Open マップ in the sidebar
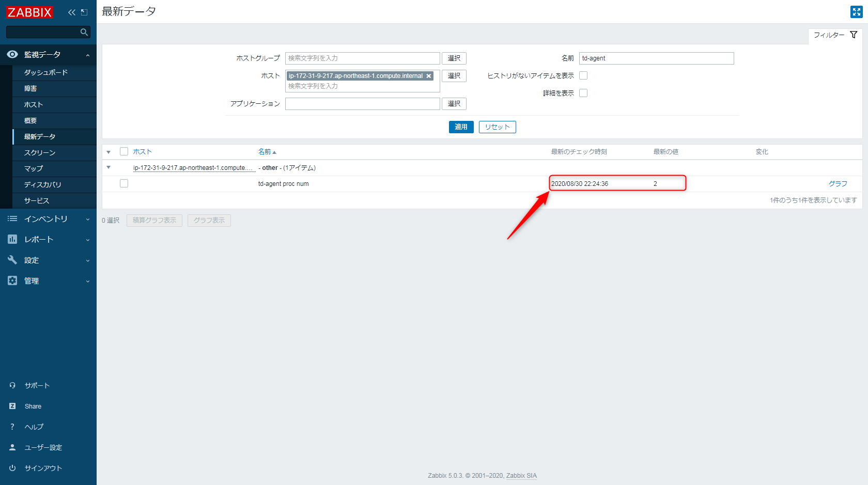Image resolution: width=868 pixels, height=485 pixels. [54, 169]
